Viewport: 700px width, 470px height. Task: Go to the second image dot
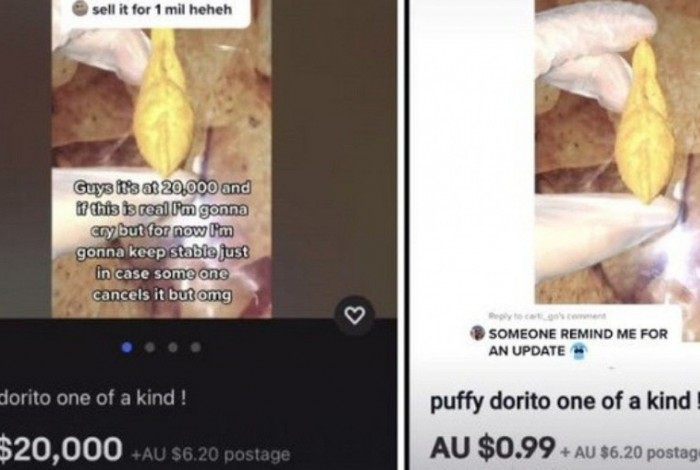(x=150, y=347)
